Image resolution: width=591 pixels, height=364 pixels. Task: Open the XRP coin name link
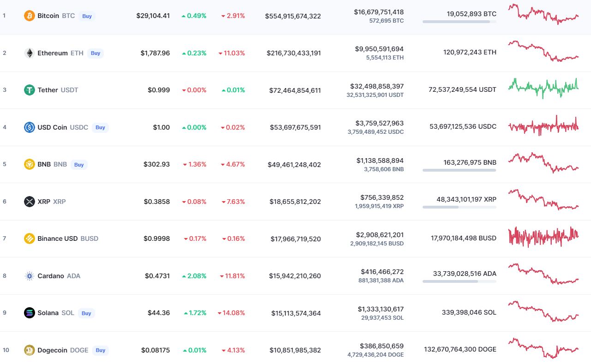click(x=44, y=202)
